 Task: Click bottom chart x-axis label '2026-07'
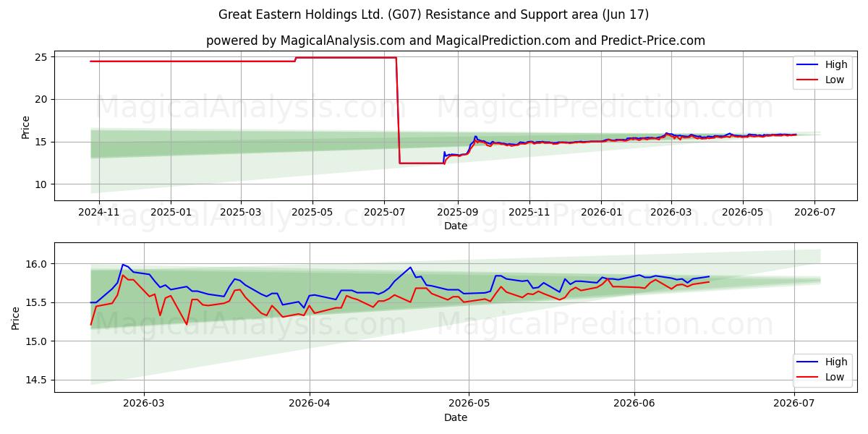[794, 404]
